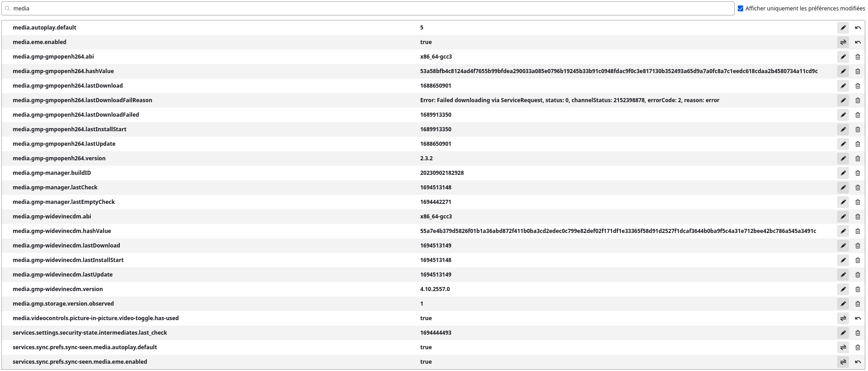This screenshot has width=868, height=371.
Task: Edit media.gmp-gmpopenh264.abi value
Action: click(x=843, y=57)
